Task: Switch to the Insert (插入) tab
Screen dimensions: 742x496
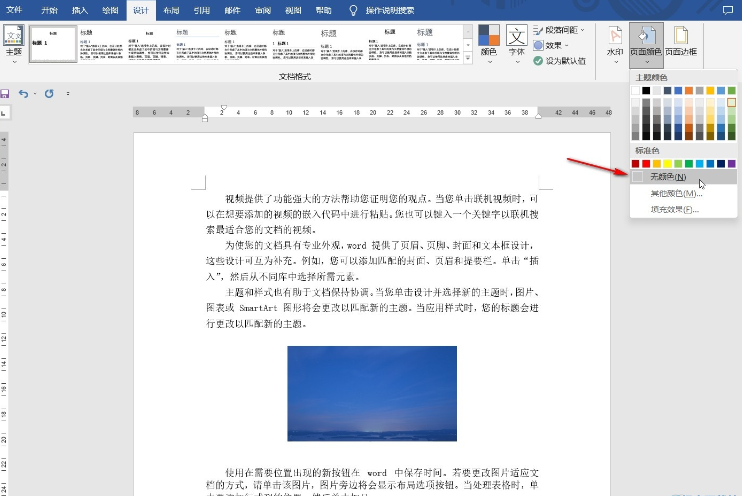Action: 80,10
